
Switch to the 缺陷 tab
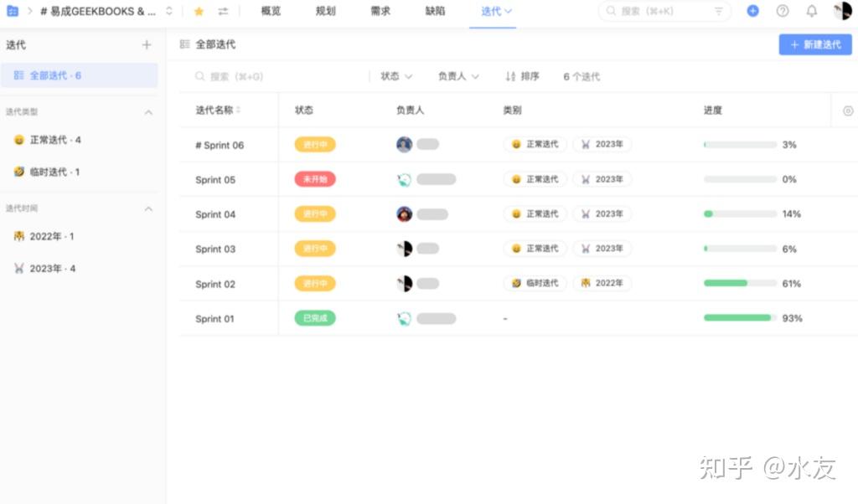435,11
